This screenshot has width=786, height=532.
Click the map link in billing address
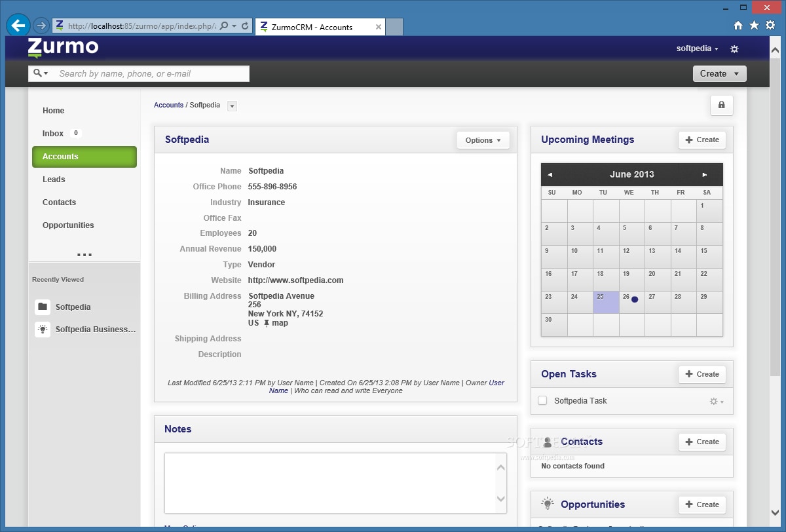pos(280,323)
